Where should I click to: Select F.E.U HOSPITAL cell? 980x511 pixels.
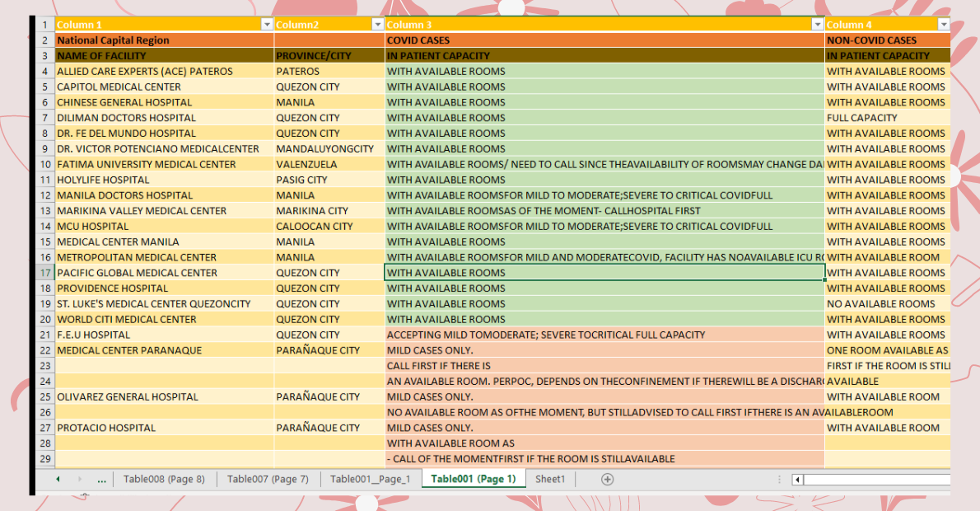[x=165, y=335]
